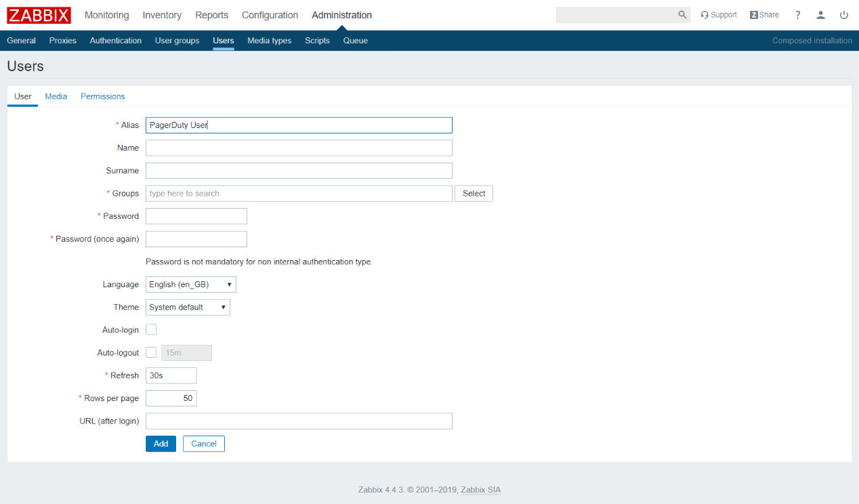The image size is (859, 504).
Task: Switch to the Media tab
Action: point(56,96)
